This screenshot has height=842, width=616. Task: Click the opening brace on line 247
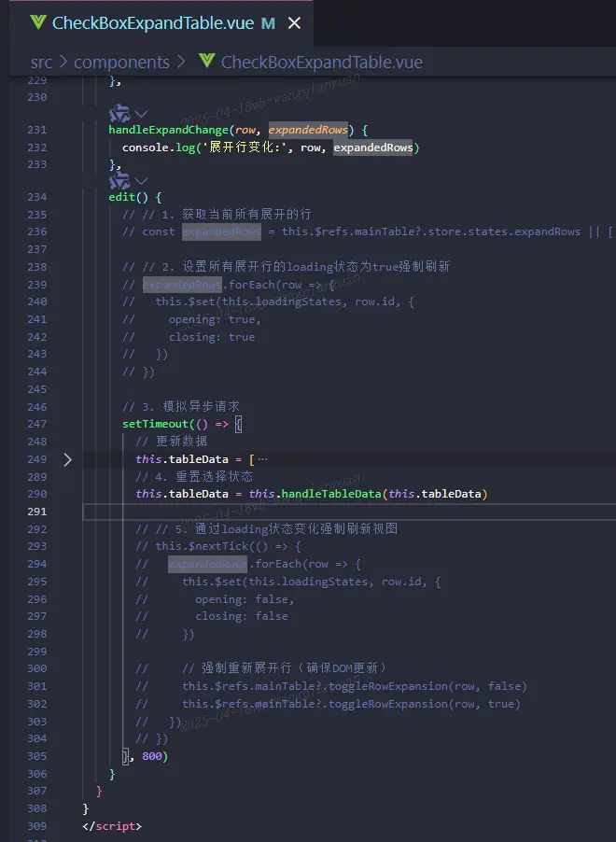[238, 424]
